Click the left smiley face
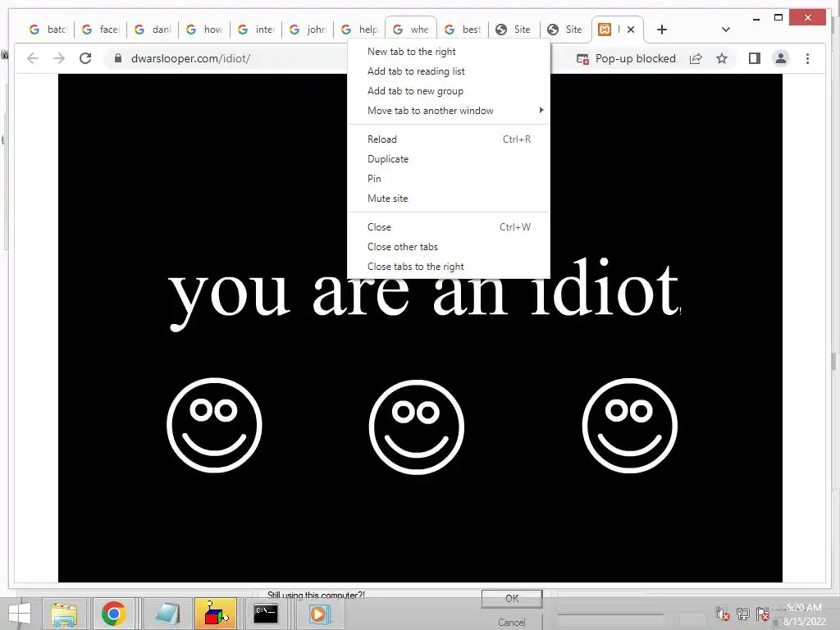This screenshot has height=630, width=840. pos(214,426)
